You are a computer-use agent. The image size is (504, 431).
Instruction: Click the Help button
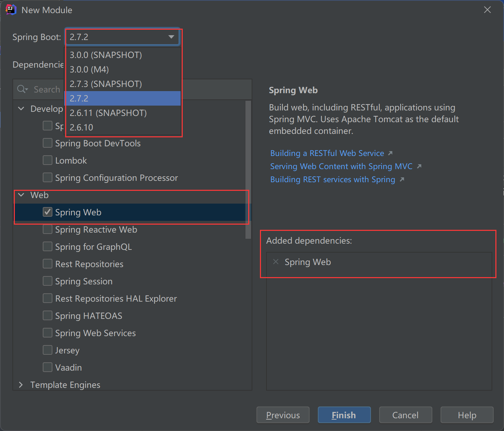pos(467,415)
